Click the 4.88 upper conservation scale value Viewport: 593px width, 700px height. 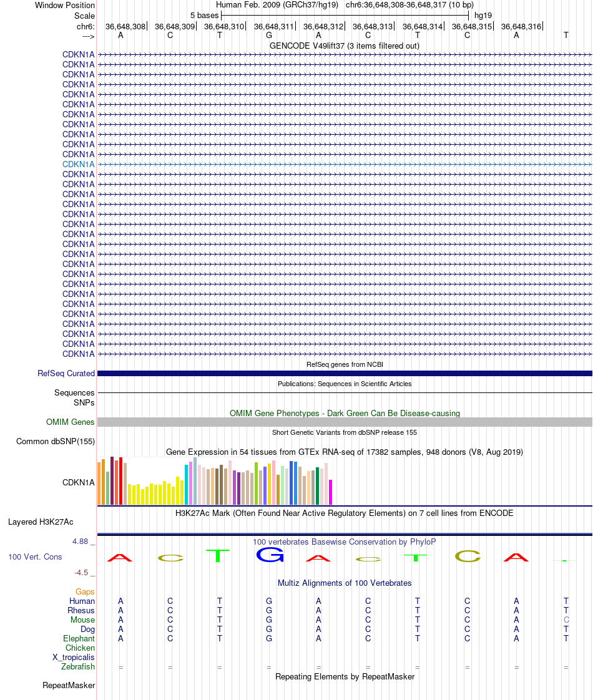click(81, 541)
